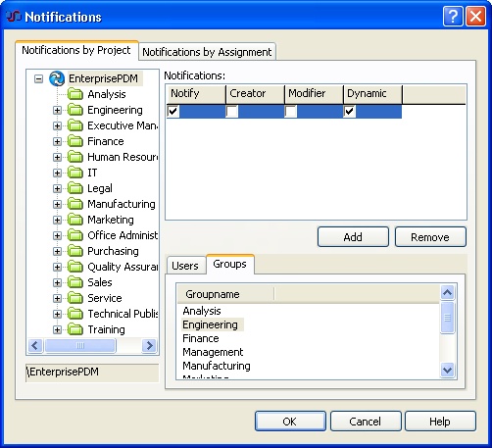Click the Manufacturing folder icon in tree
The height and width of the screenshot is (448, 492).
click(75, 204)
